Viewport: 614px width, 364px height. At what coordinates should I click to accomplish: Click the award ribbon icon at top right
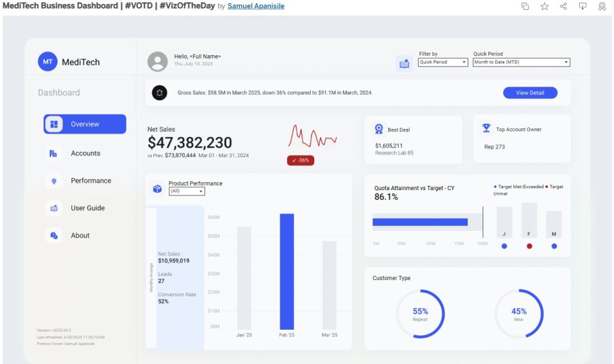click(602, 6)
